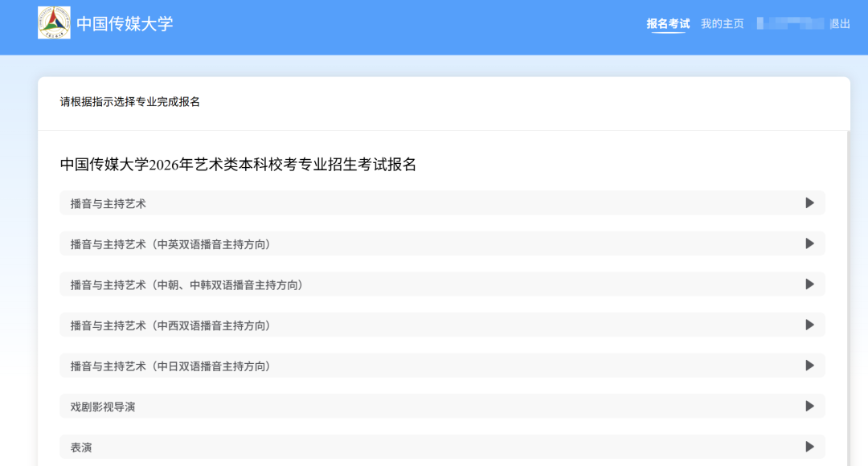Click the 中国传媒大学 site title
Image resolution: width=868 pixels, height=466 pixels.
pyautogui.click(x=125, y=24)
